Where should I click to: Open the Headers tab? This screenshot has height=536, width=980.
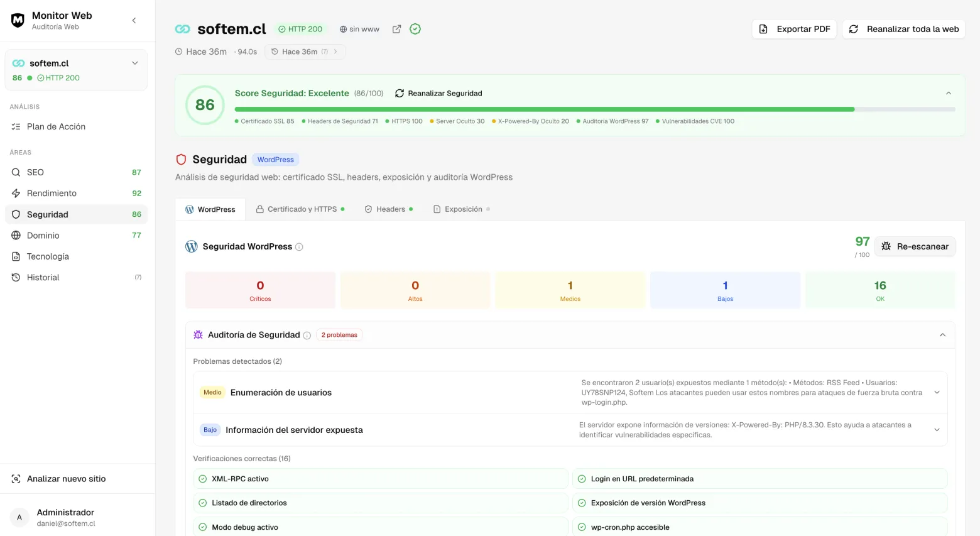pyautogui.click(x=388, y=209)
